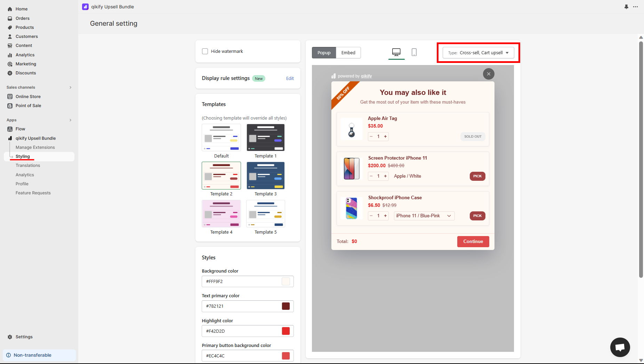Click the page vertical scrollbar

[x=641, y=160]
